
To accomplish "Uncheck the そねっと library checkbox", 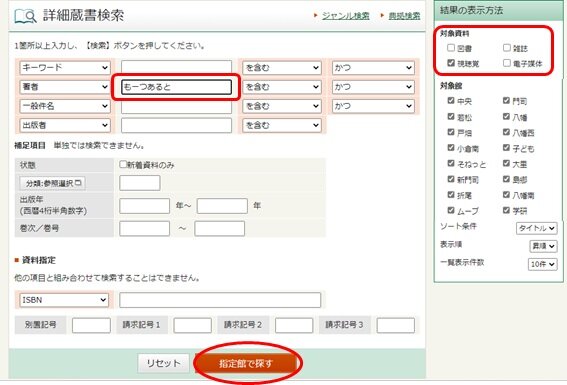I will point(451,163).
